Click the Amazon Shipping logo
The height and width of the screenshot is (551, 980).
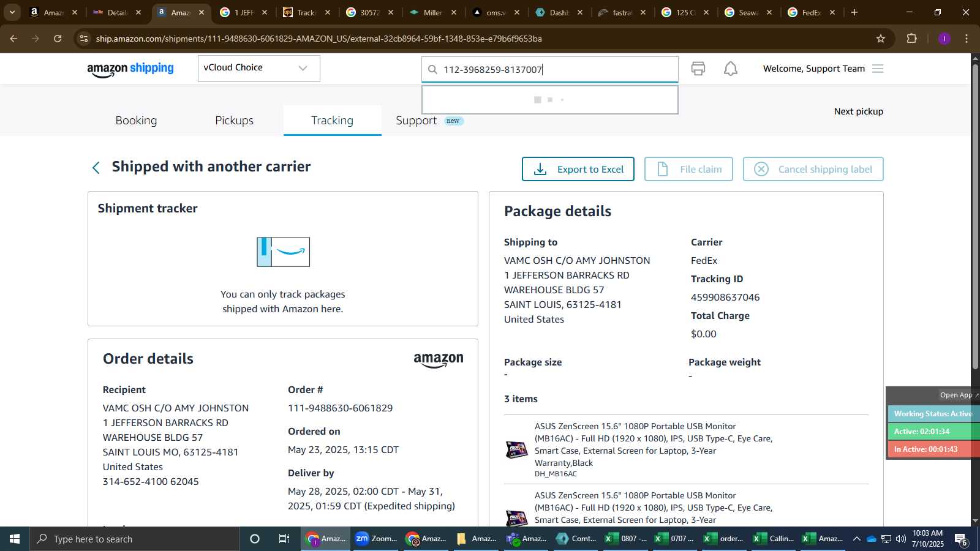pyautogui.click(x=130, y=69)
